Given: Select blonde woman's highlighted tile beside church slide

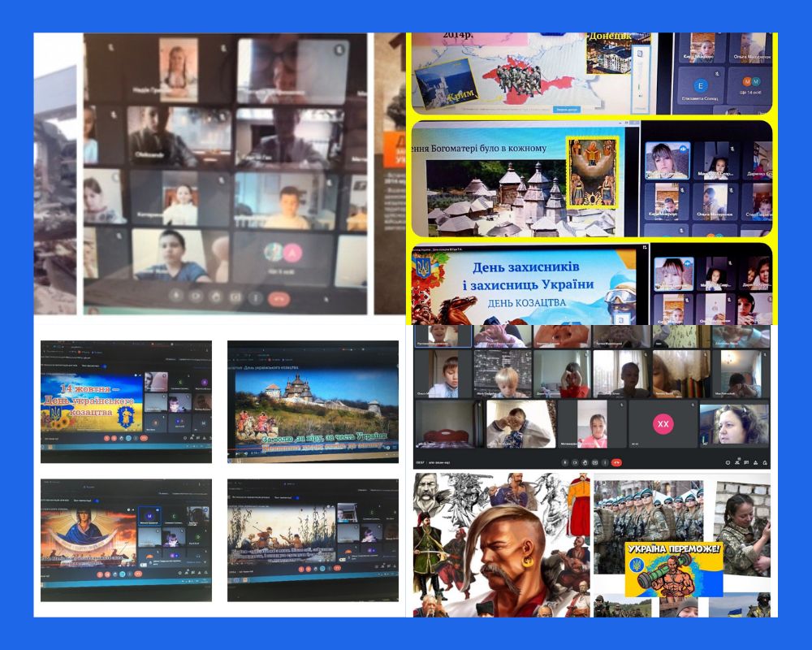Looking at the screenshot, I should coord(668,161).
